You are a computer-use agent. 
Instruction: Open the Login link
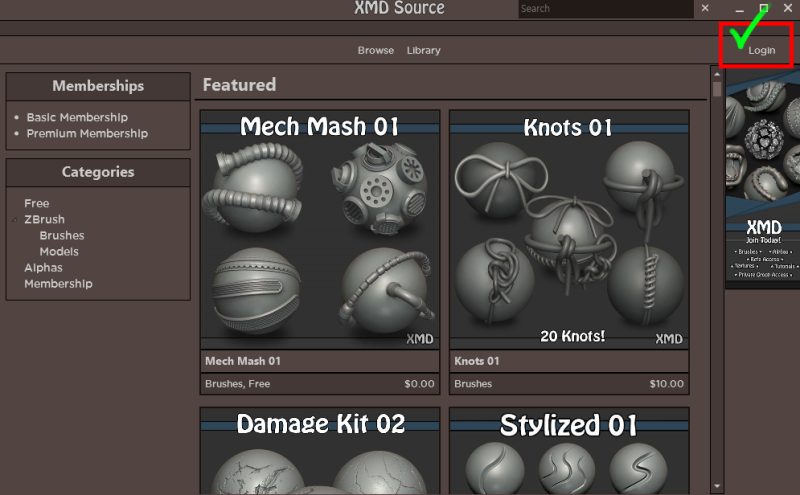click(x=761, y=51)
